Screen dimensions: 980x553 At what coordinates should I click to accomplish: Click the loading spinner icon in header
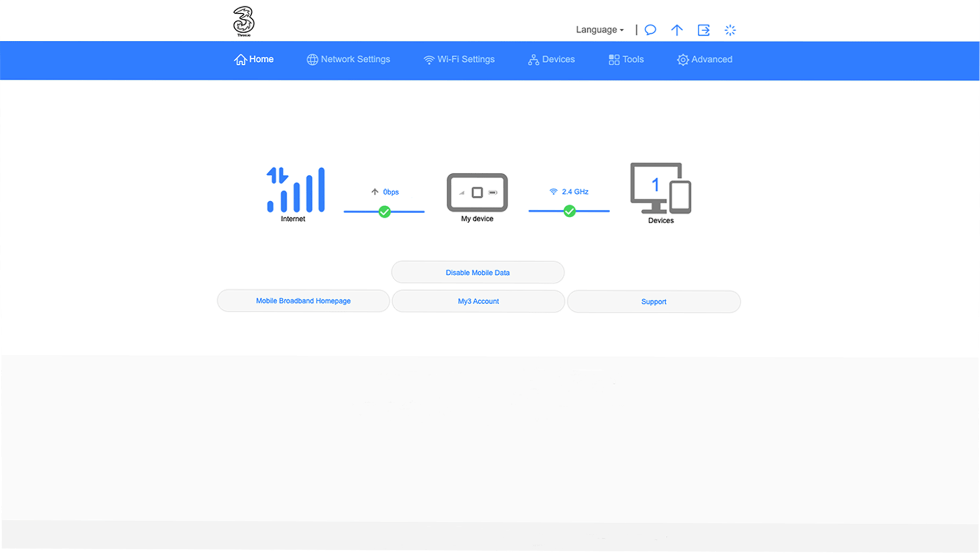[730, 30]
